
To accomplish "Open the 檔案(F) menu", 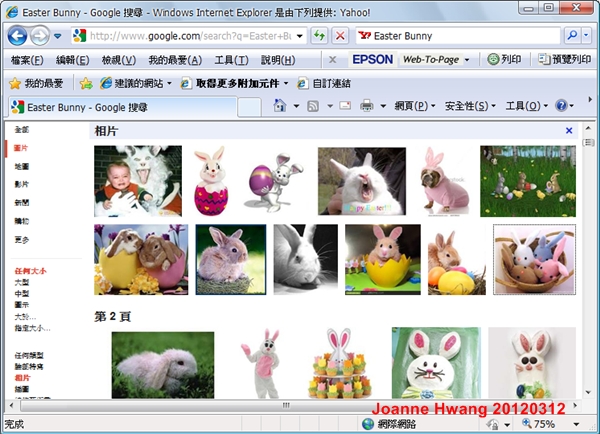I will point(27,60).
